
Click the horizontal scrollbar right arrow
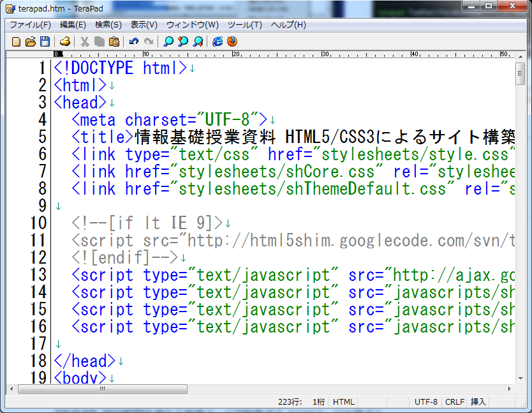pos(509,389)
